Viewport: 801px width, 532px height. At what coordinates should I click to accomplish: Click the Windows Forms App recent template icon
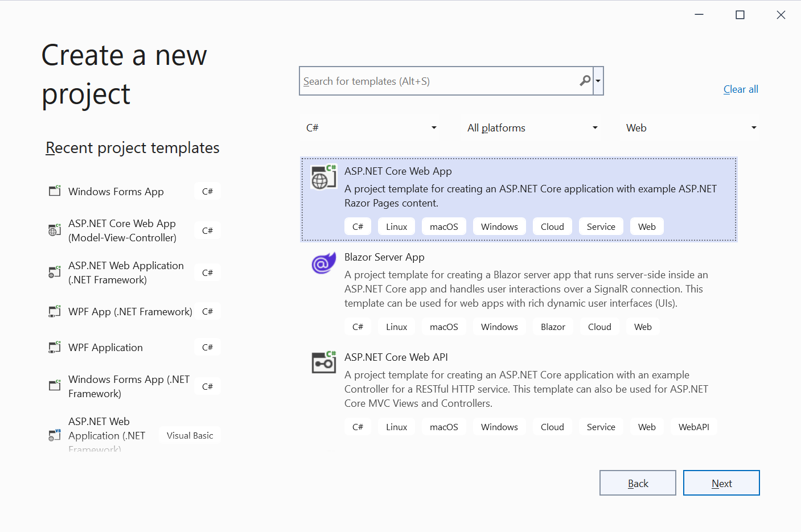[55, 191]
